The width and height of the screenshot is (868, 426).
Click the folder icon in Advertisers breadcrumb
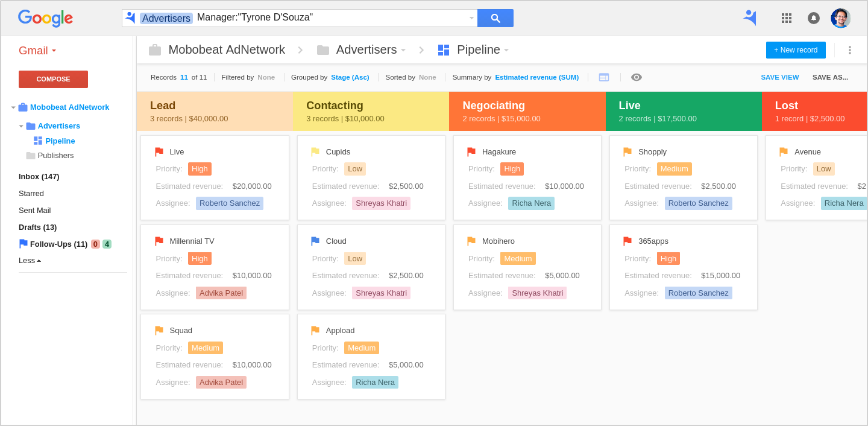point(323,50)
